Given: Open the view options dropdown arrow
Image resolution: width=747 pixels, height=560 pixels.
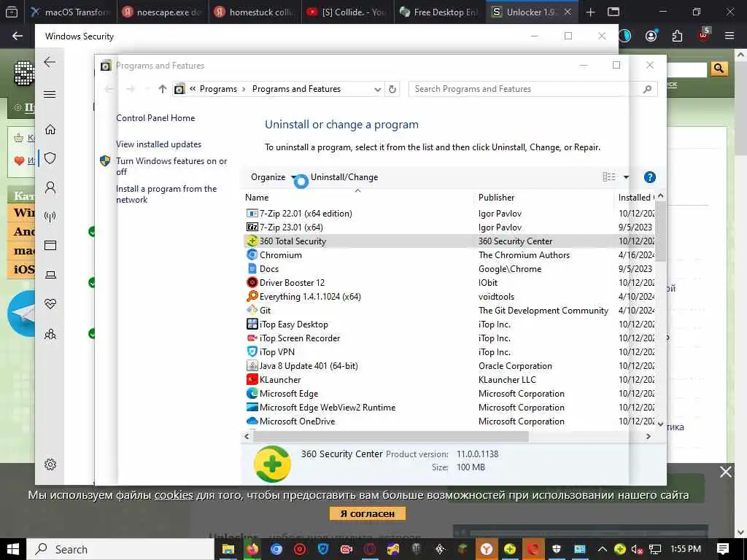Looking at the screenshot, I should pos(626,177).
